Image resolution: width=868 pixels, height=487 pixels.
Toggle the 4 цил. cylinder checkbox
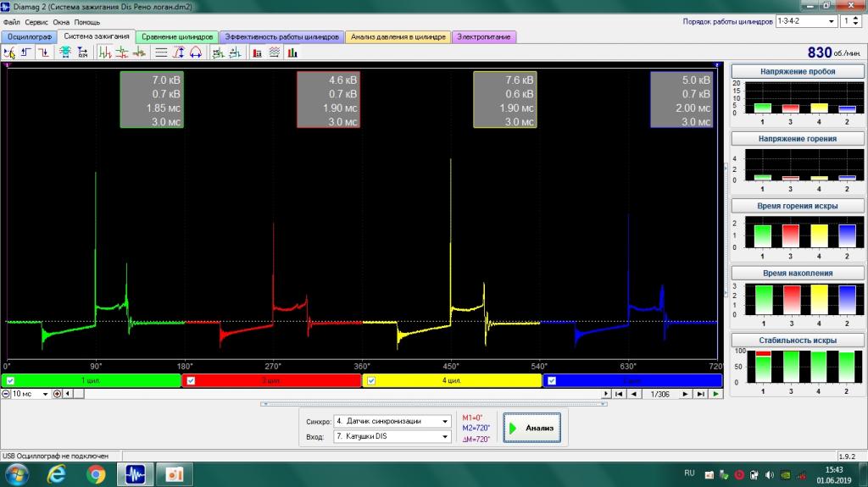pyautogui.click(x=371, y=381)
